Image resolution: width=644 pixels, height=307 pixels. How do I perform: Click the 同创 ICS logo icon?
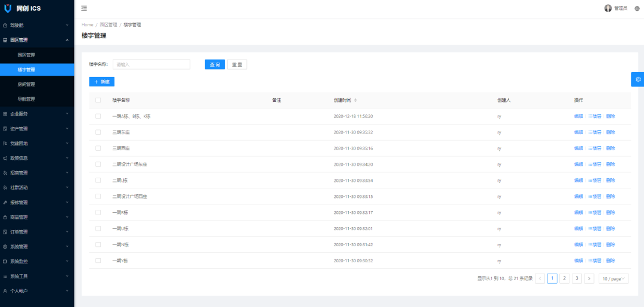pos(7,8)
